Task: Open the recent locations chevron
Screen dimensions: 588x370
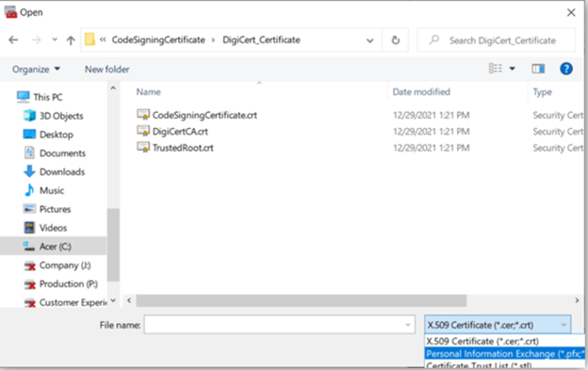Action: (x=55, y=40)
